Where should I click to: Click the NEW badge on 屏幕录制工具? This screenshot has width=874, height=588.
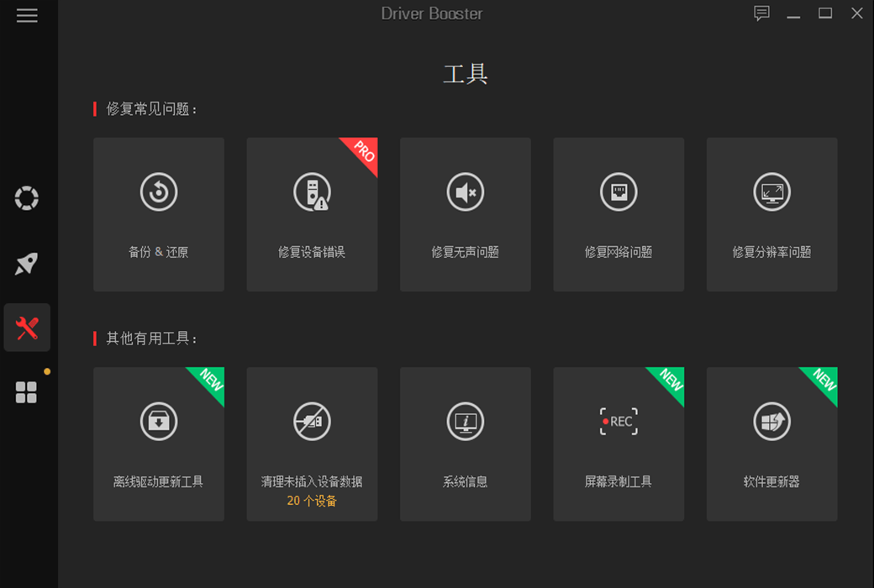[x=671, y=381]
